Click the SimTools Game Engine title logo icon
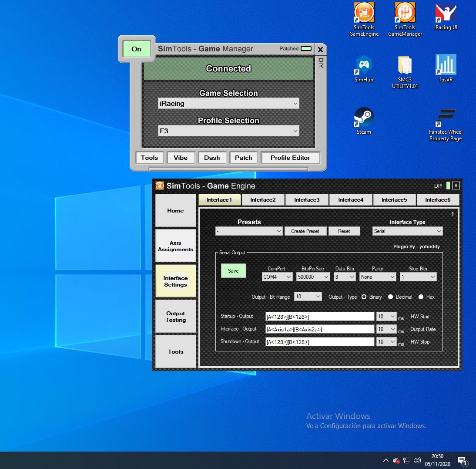 tap(160, 186)
